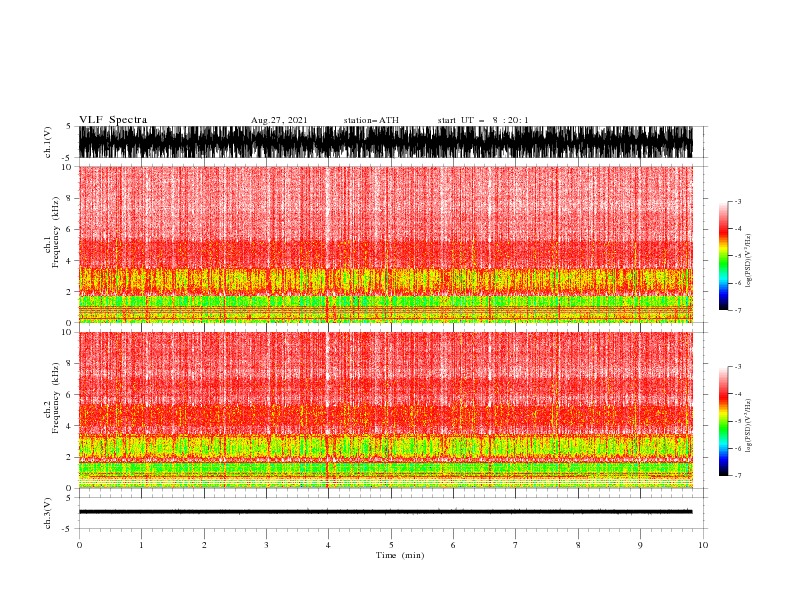Click the "-7" label on ch.2 color bar
The width and height of the screenshot is (792, 612).
tap(738, 475)
